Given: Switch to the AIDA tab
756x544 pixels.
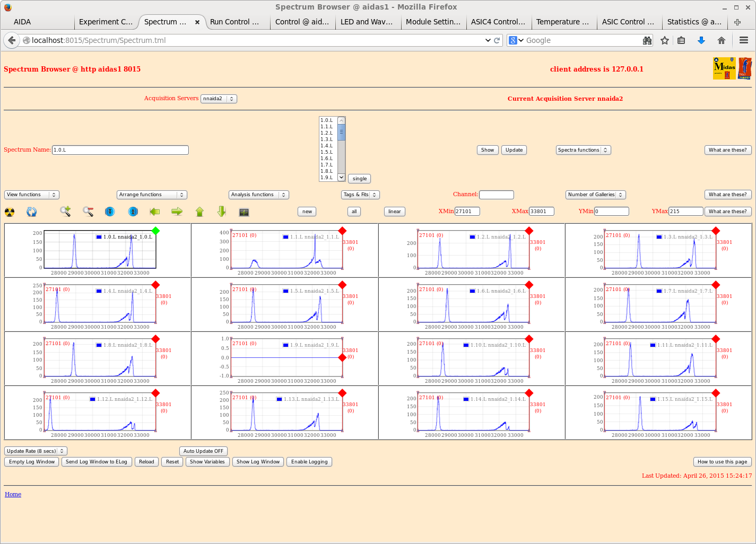Looking at the screenshot, I should tap(37, 22).
